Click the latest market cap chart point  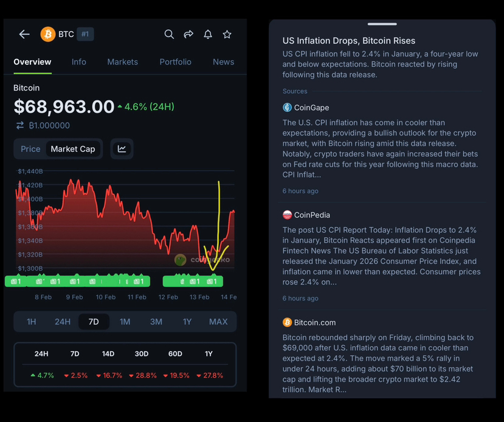pyautogui.click(x=233, y=212)
